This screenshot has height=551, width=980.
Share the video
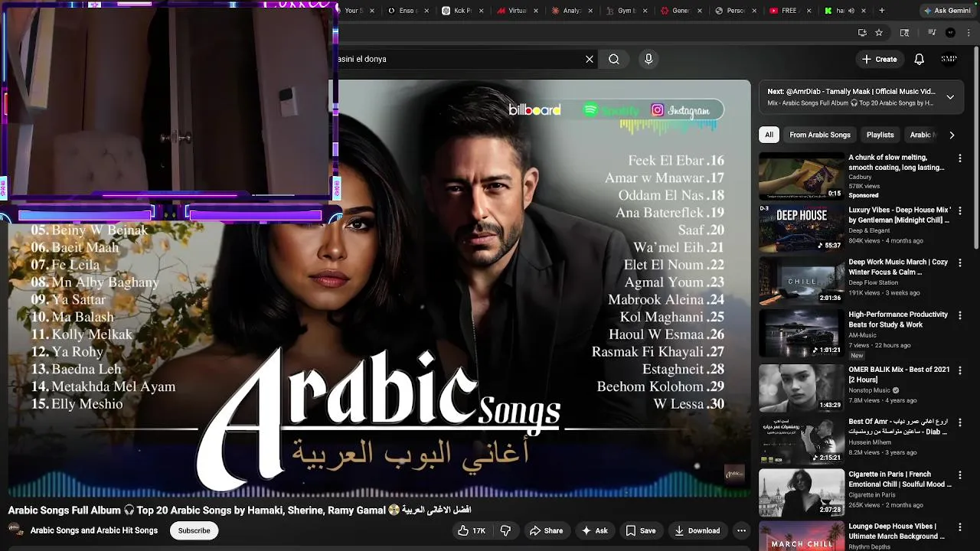point(547,530)
